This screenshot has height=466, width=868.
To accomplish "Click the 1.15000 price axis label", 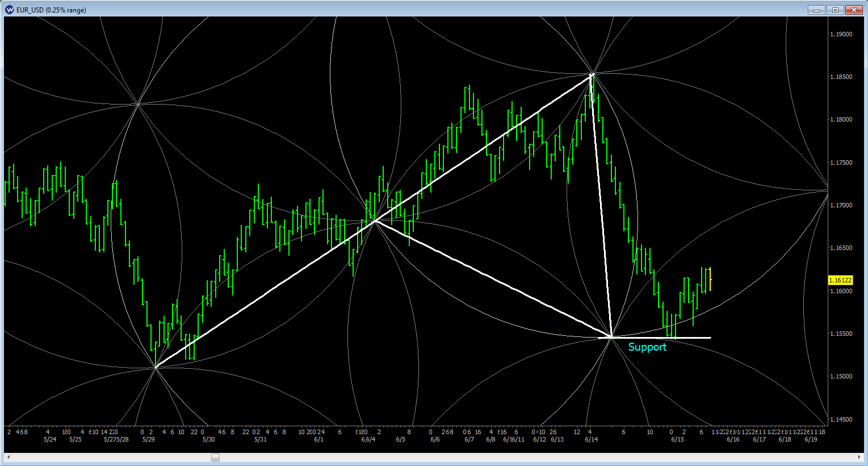I will point(841,376).
